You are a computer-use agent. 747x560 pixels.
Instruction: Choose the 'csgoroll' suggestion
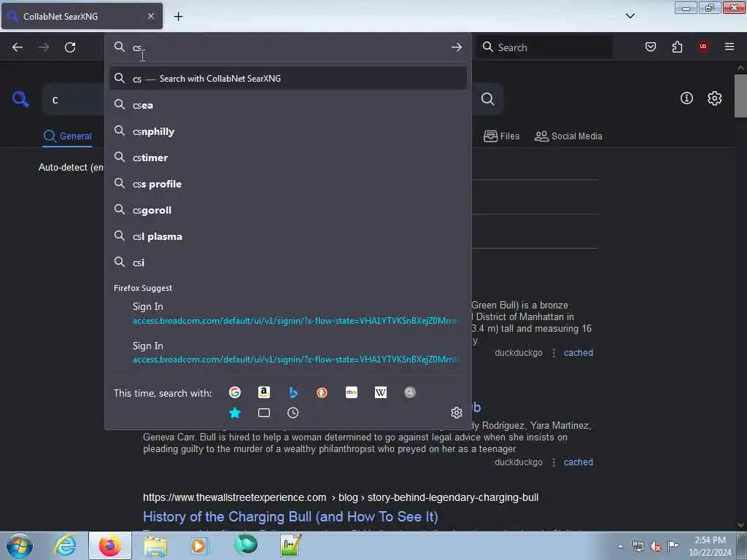pos(288,210)
